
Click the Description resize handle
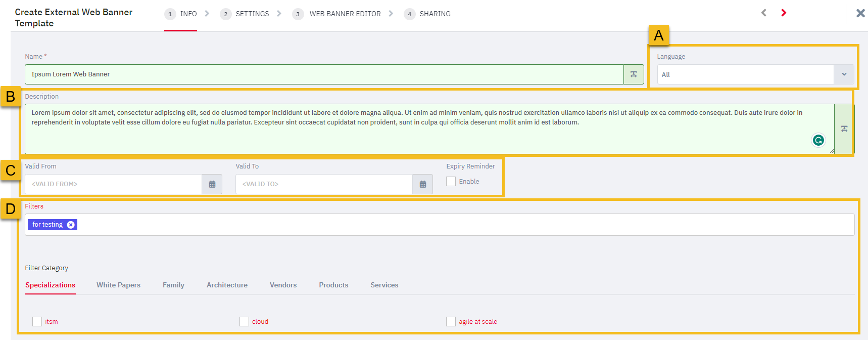click(832, 151)
